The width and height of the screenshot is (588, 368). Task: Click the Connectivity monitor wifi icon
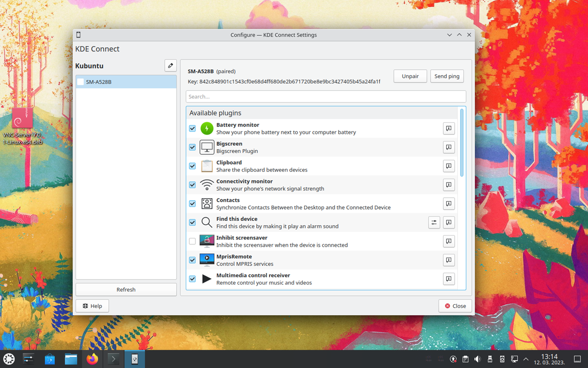(x=207, y=185)
